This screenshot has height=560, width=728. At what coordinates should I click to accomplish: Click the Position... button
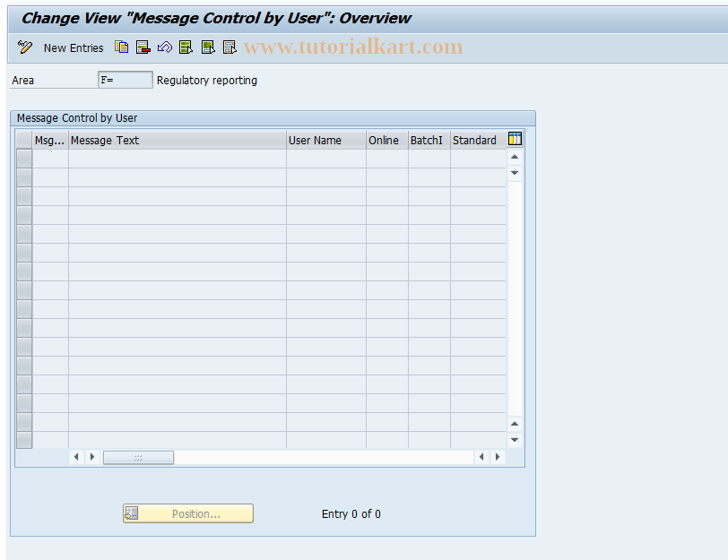188,513
